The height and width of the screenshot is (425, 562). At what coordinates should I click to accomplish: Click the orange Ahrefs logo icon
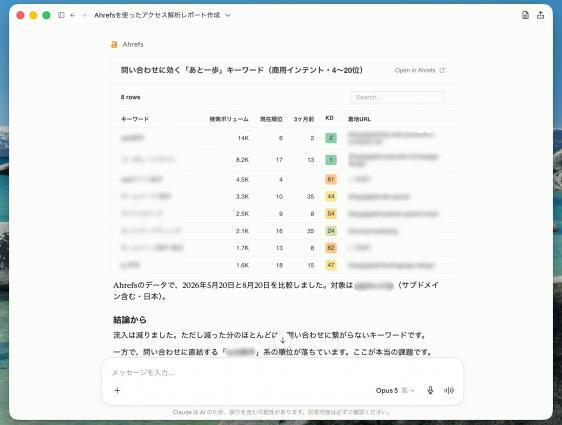coord(114,44)
